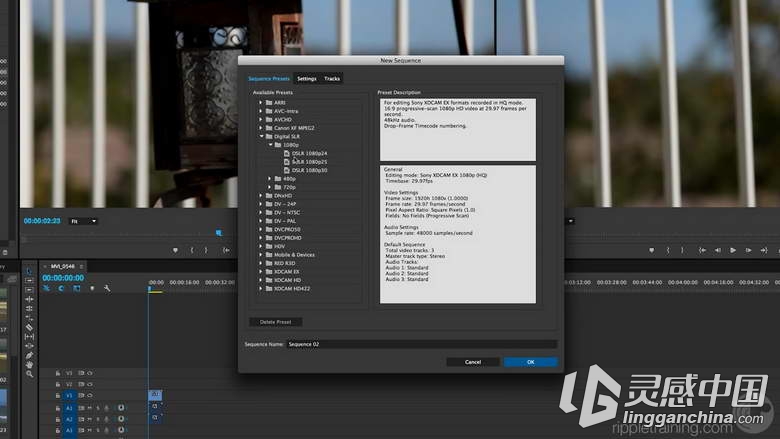Toggle lock on track V3
The image size is (780, 439).
[58, 373]
